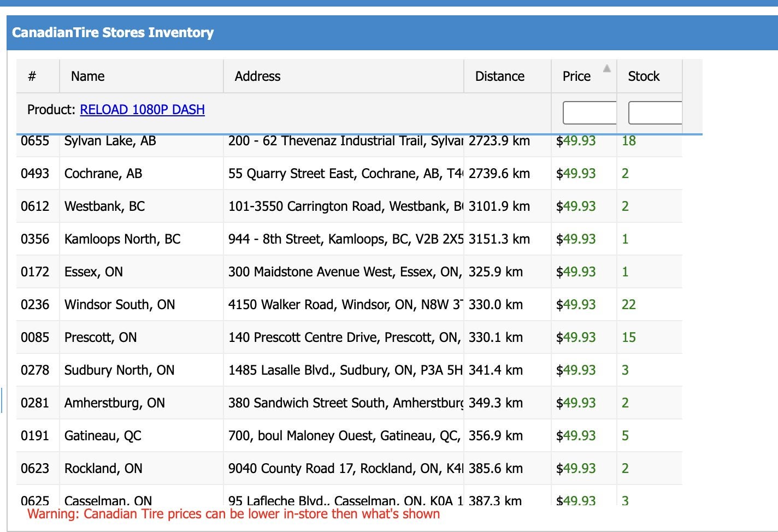Image resolution: width=778 pixels, height=532 pixels.
Task: Select store number 0493
Action: click(35, 174)
